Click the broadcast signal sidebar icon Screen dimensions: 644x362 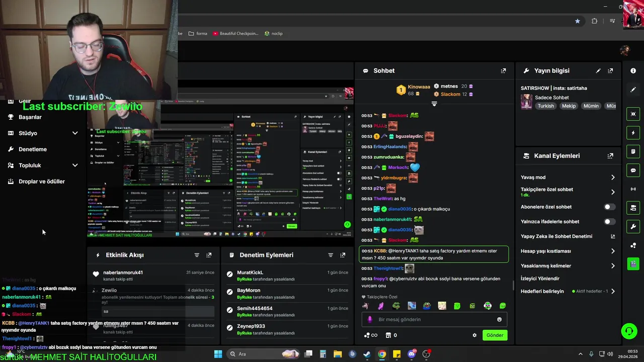click(633, 189)
